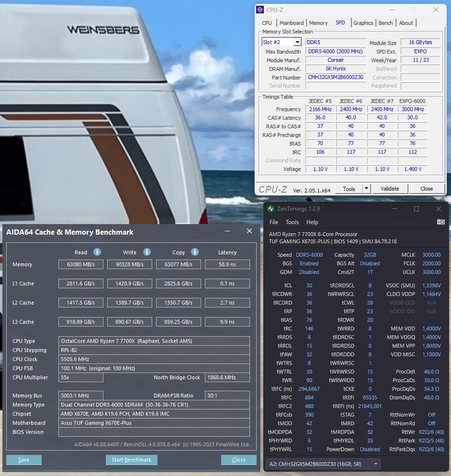
Task: Click the FCLK value 2000.00
Action: (431, 263)
